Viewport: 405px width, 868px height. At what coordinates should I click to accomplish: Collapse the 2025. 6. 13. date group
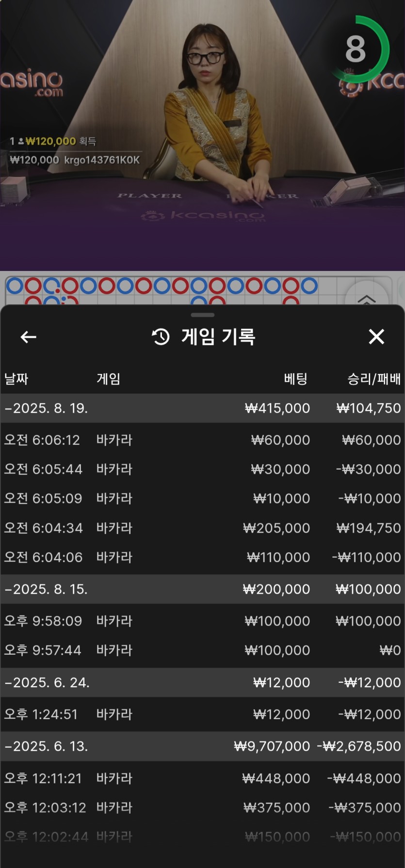(47, 746)
